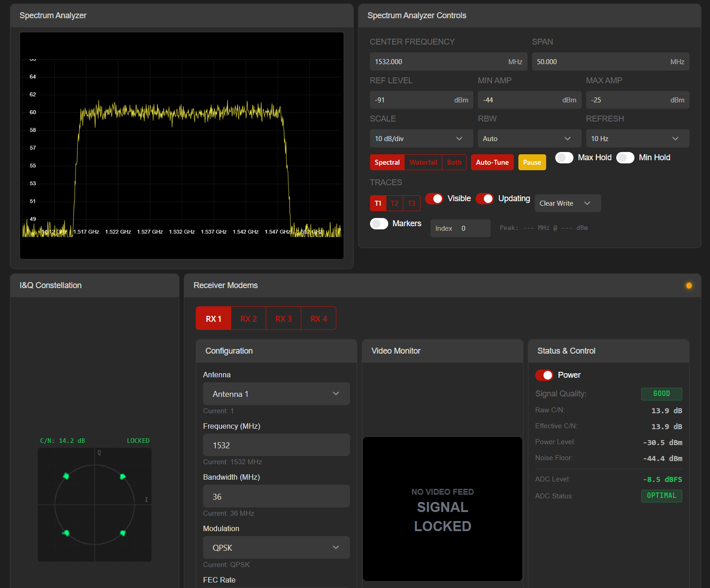Select trace T1 button
This screenshot has height=588, width=710.
tap(378, 203)
